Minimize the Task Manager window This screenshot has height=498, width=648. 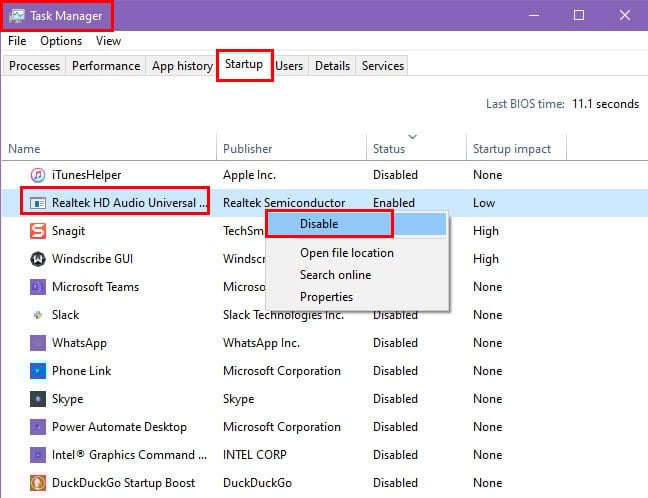pyautogui.click(x=534, y=15)
